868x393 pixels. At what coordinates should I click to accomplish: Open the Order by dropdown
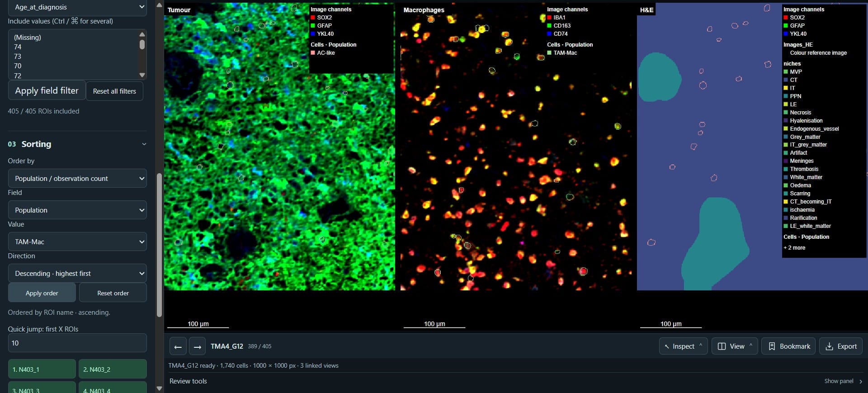77,178
